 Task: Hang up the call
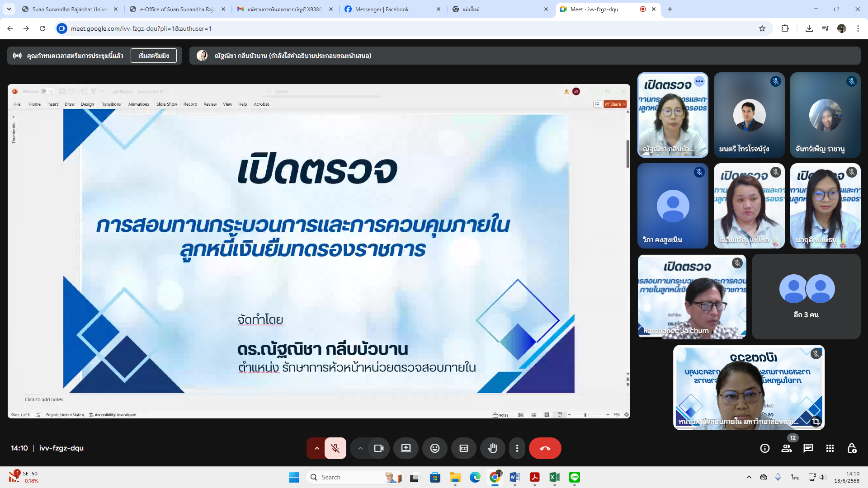(545, 448)
